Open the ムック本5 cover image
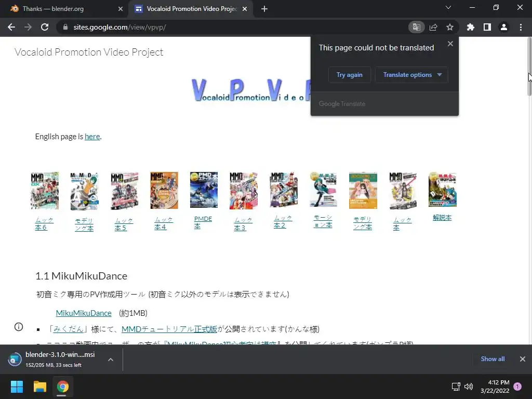 click(x=124, y=191)
